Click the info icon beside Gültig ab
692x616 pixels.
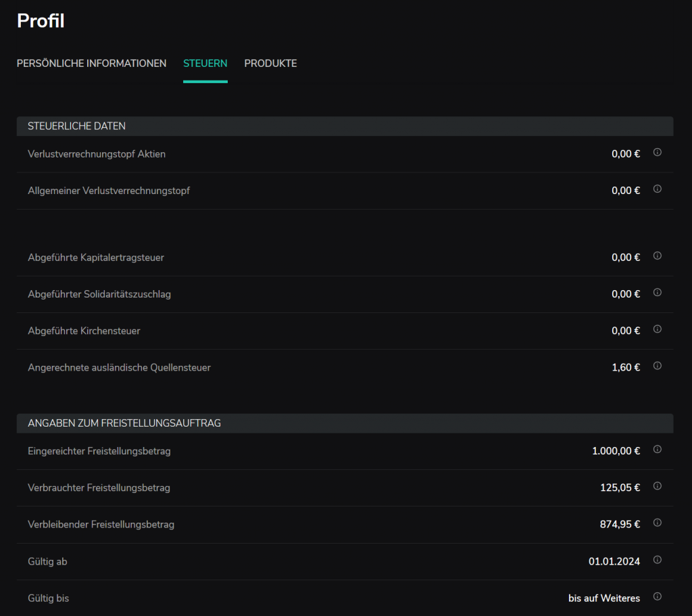coord(657,559)
